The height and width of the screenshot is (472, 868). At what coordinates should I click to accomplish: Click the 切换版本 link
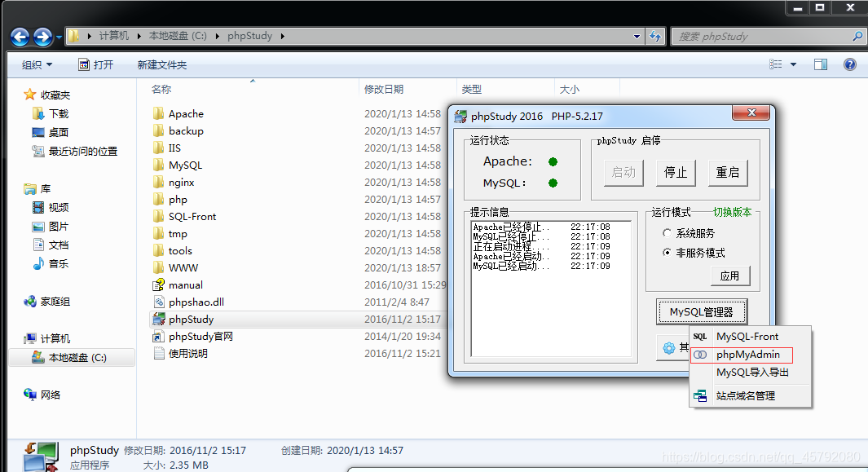pyautogui.click(x=732, y=212)
